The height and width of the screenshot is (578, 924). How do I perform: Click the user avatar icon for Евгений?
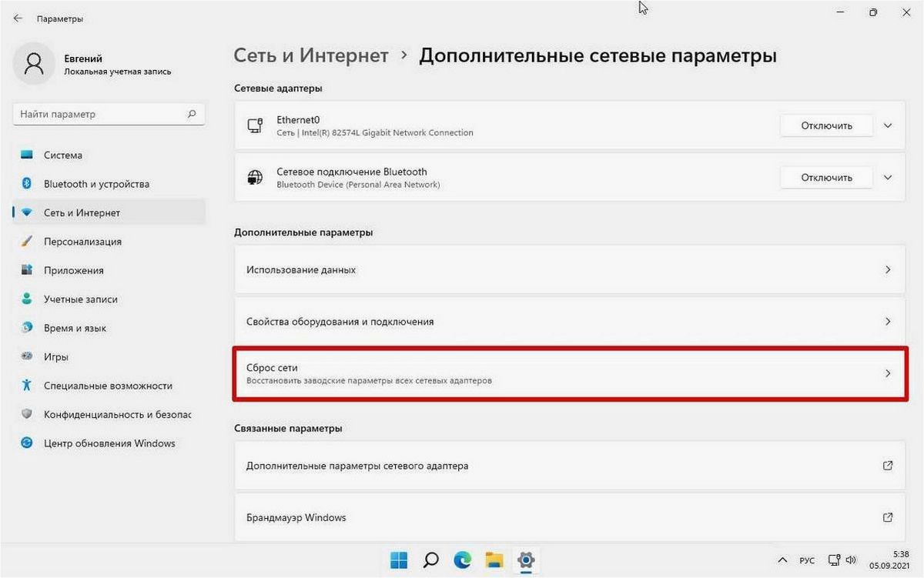pos(34,64)
